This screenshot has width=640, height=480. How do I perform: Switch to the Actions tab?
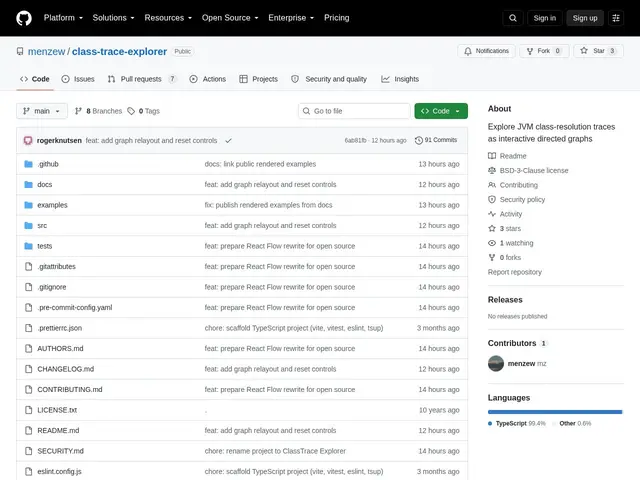coord(208,79)
